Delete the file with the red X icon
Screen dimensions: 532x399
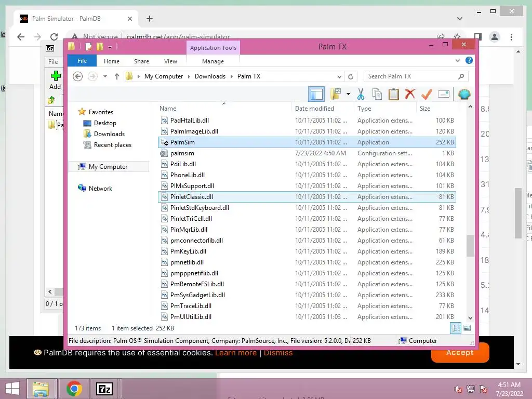pos(410,94)
